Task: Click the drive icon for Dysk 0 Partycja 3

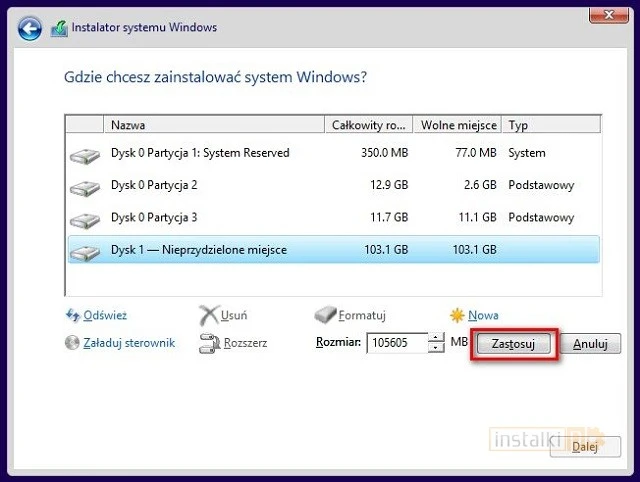Action: click(85, 220)
